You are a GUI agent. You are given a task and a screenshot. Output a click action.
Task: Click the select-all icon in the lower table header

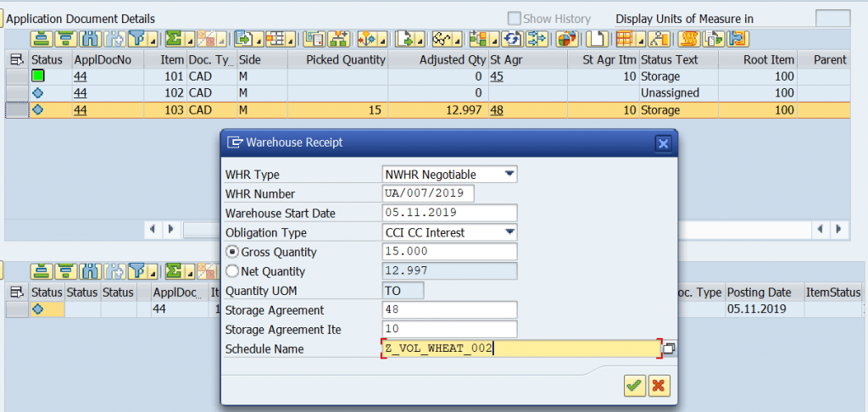[17, 292]
